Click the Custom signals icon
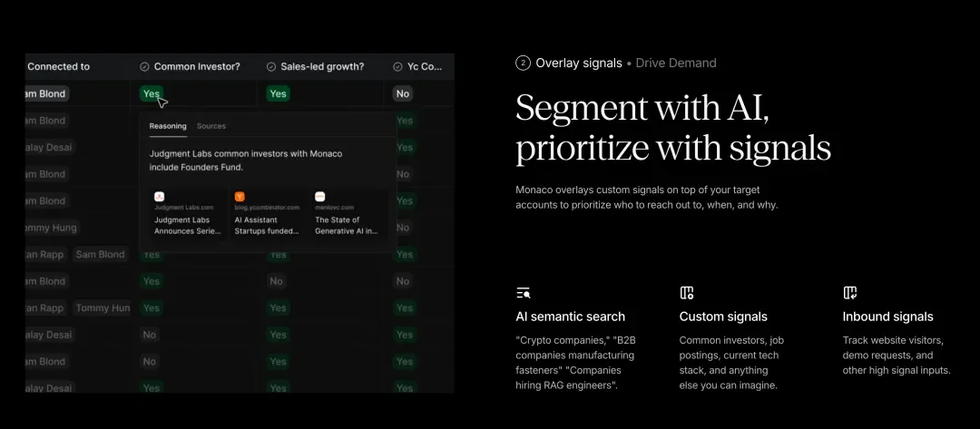Screen dimensions: 980x429 687,293
